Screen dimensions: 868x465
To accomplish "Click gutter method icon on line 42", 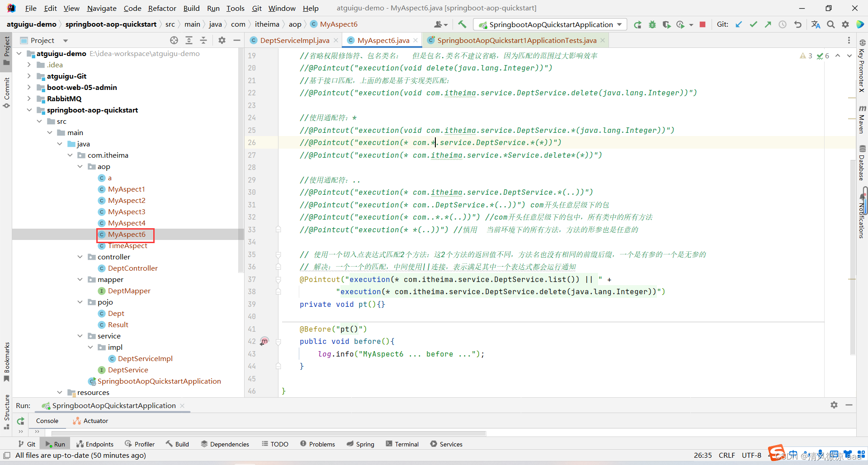I will tap(264, 341).
